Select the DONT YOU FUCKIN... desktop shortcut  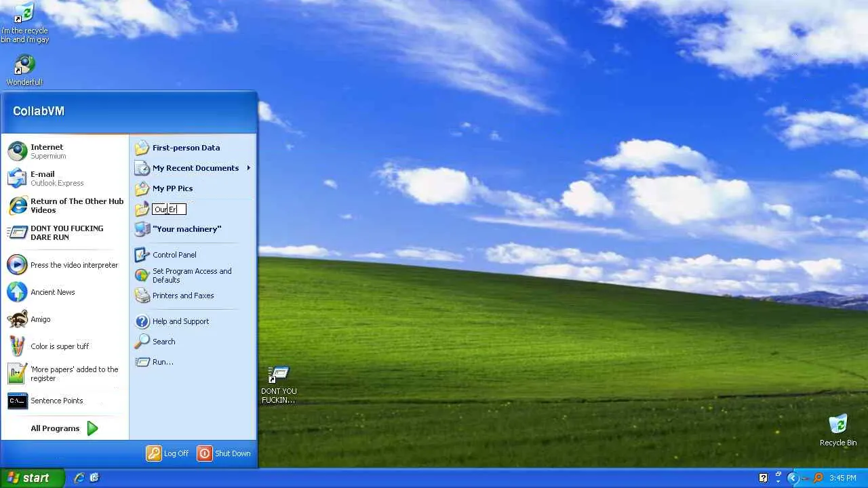(279, 385)
